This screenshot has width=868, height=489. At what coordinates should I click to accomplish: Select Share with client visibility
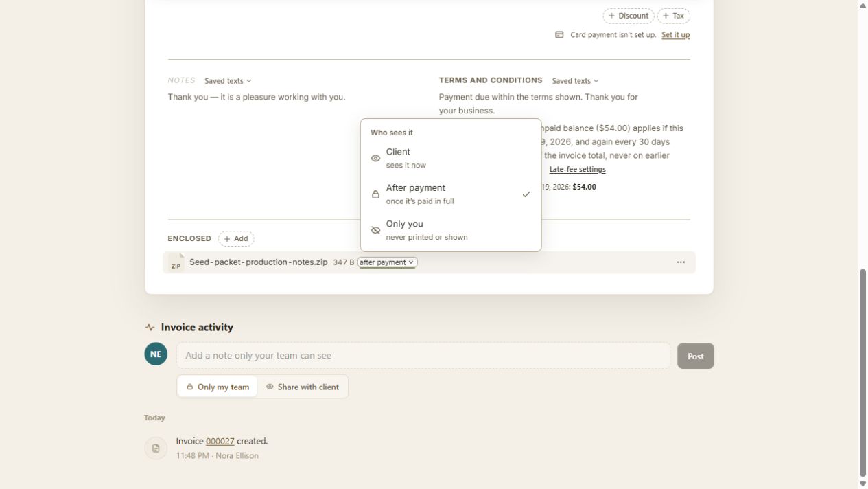[303, 387]
